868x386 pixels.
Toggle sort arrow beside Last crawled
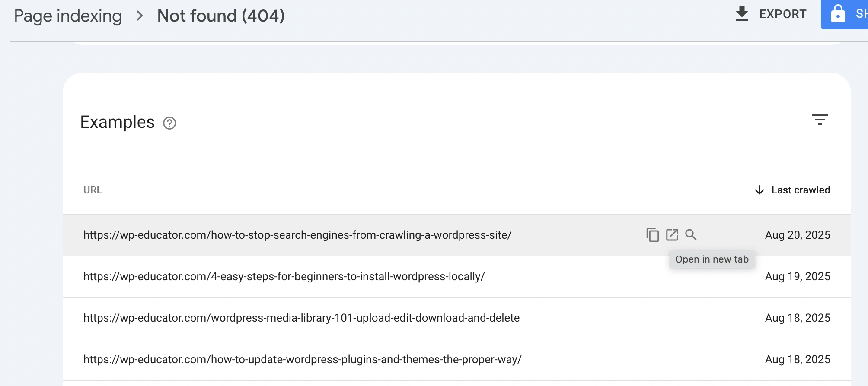point(759,190)
